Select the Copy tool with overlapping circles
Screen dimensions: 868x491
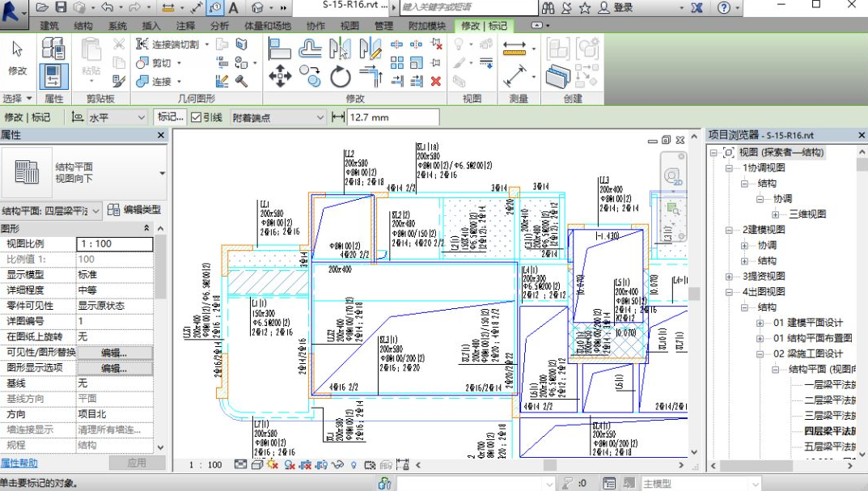click(310, 76)
